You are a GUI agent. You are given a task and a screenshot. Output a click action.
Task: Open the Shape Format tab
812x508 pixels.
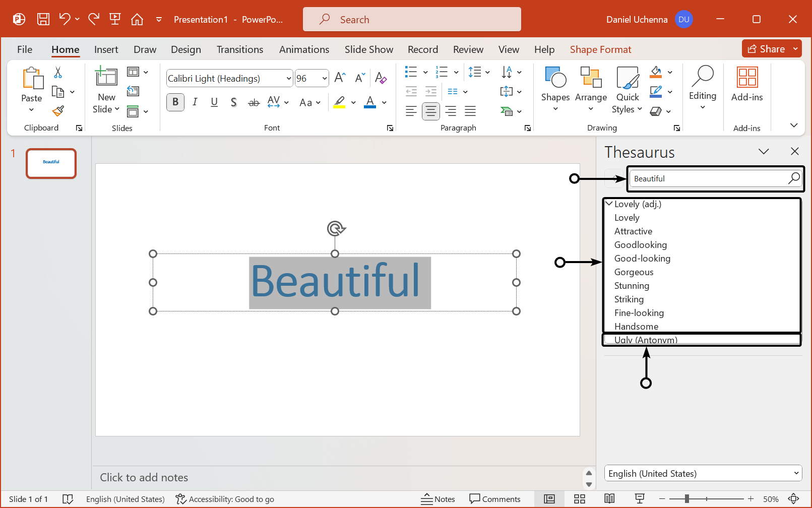pyautogui.click(x=600, y=49)
